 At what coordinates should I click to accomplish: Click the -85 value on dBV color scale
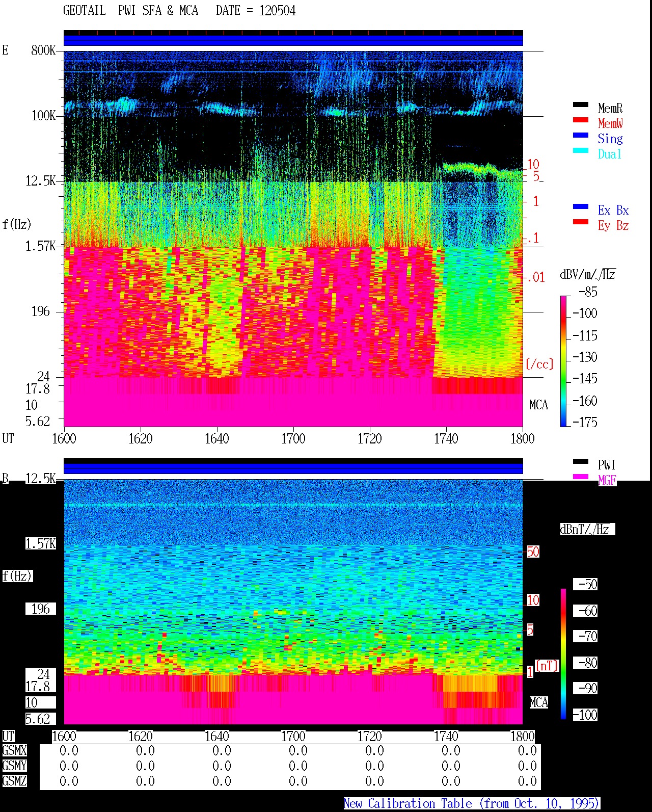click(588, 292)
